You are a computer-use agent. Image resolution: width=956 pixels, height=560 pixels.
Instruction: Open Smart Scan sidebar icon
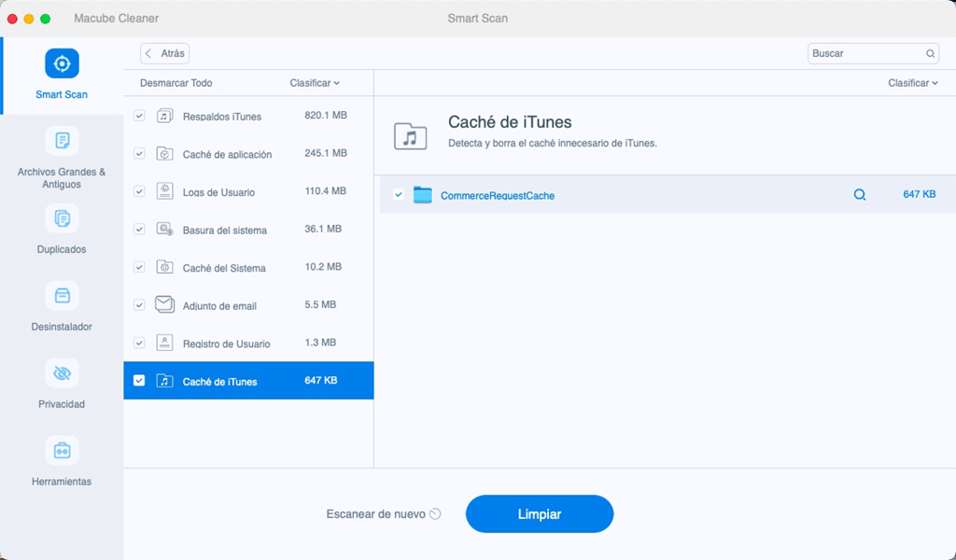pyautogui.click(x=62, y=63)
